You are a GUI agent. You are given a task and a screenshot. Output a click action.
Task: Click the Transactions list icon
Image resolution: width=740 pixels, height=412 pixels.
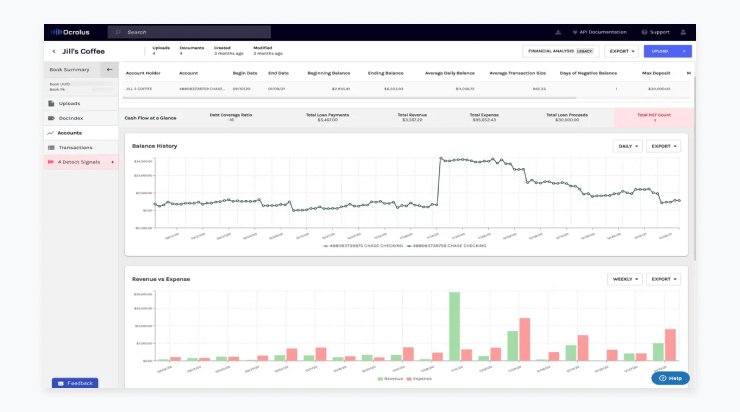point(51,148)
